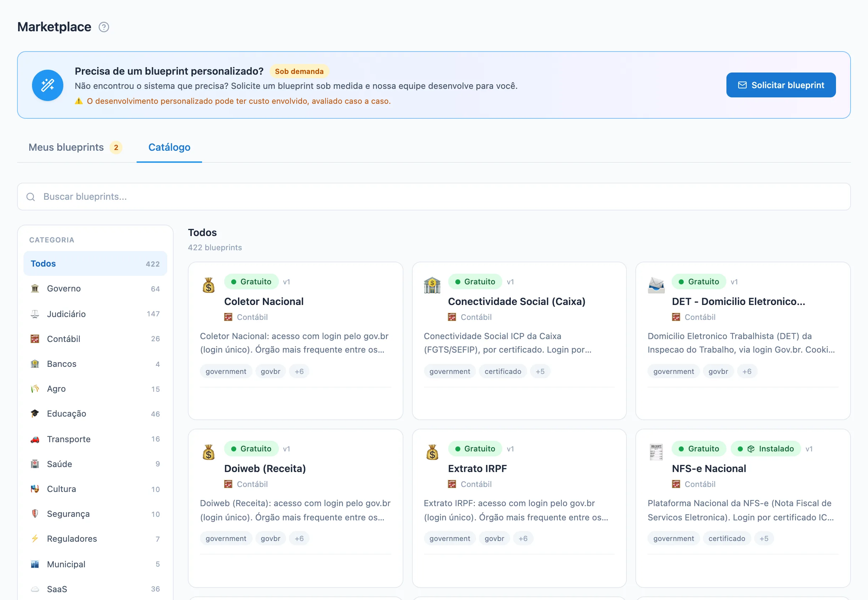The width and height of the screenshot is (868, 600).
Task: Focus the Buscar blueprints search field
Action: [x=434, y=197]
